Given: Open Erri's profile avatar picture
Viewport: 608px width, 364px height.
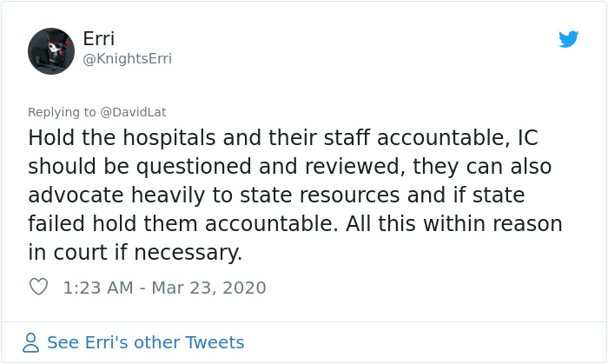Looking at the screenshot, I should (51, 50).
